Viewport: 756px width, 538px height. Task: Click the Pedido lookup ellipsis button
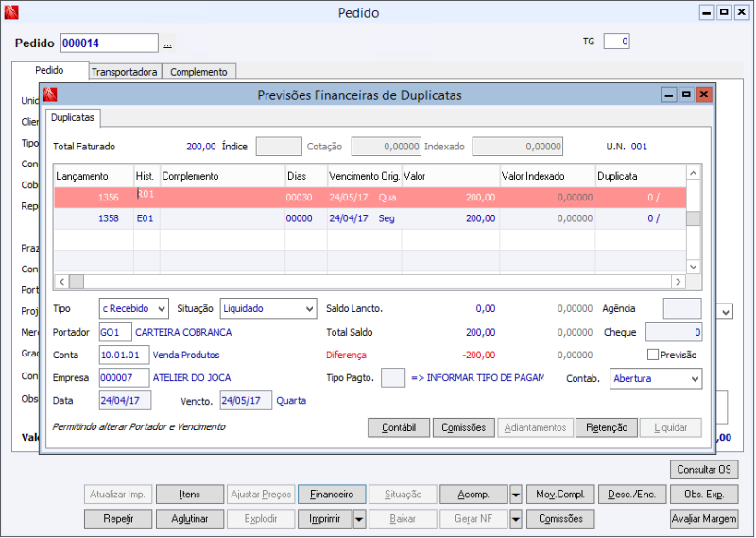pos(167,43)
